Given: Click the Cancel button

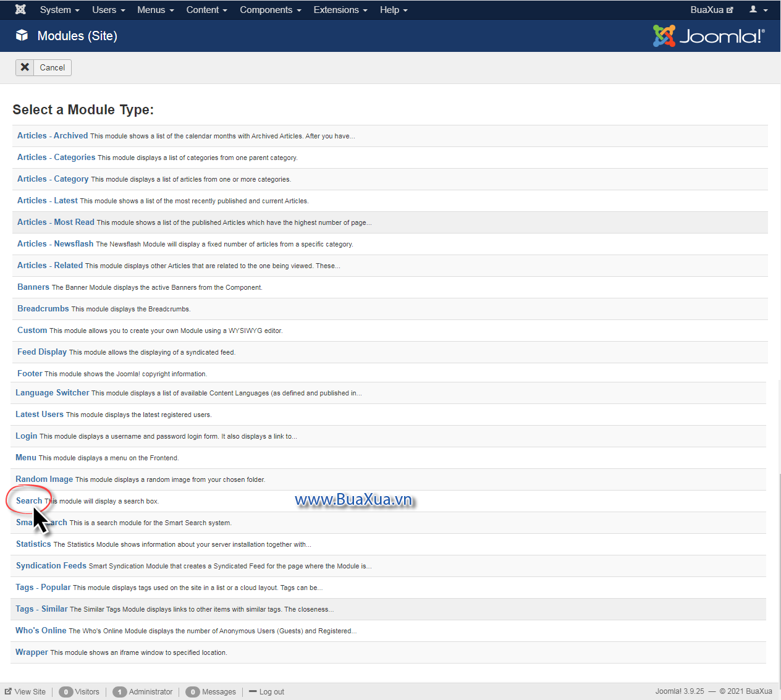Looking at the screenshot, I should coord(43,67).
